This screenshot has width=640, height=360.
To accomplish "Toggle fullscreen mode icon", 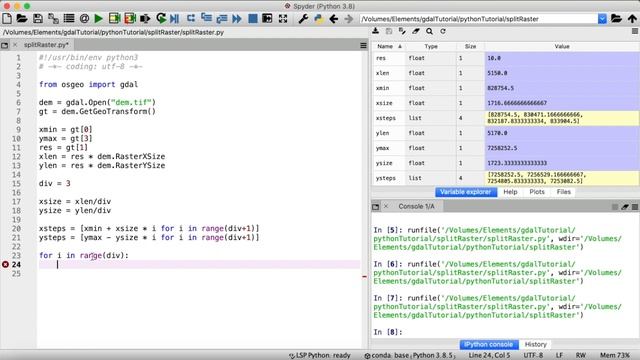I will coord(283,18).
